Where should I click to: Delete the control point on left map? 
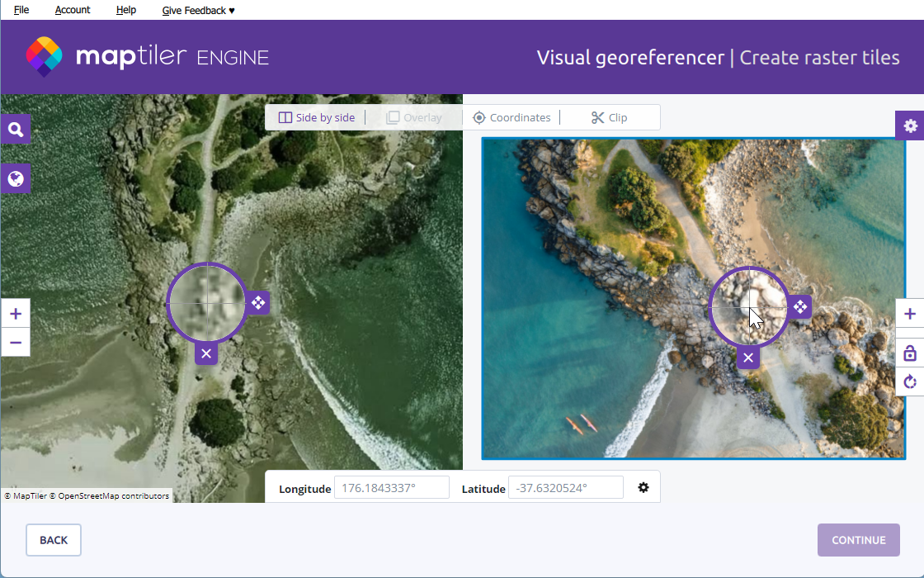click(x=206, y=353)
